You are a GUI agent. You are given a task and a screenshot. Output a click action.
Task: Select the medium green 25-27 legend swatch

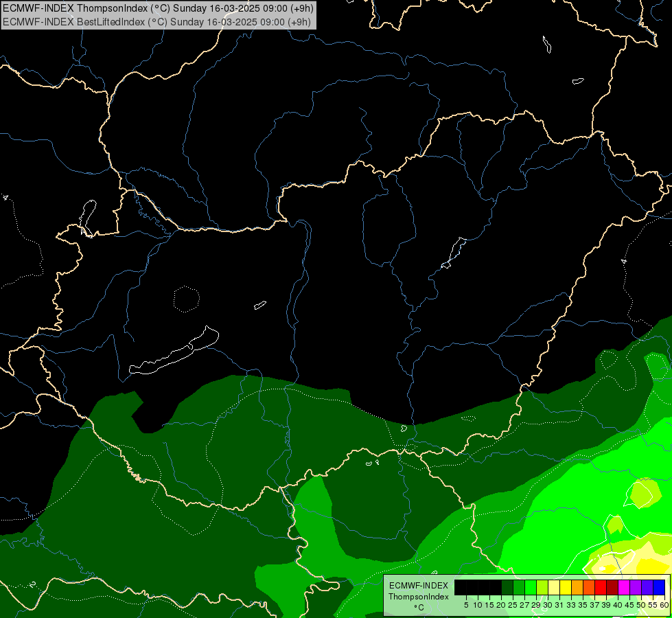pyautogui.click(x=519, y=587)
